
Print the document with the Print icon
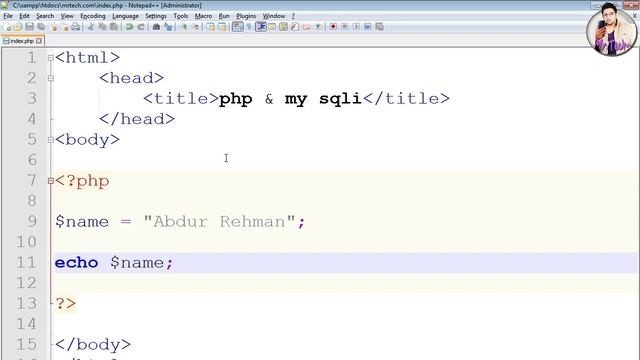76,27
